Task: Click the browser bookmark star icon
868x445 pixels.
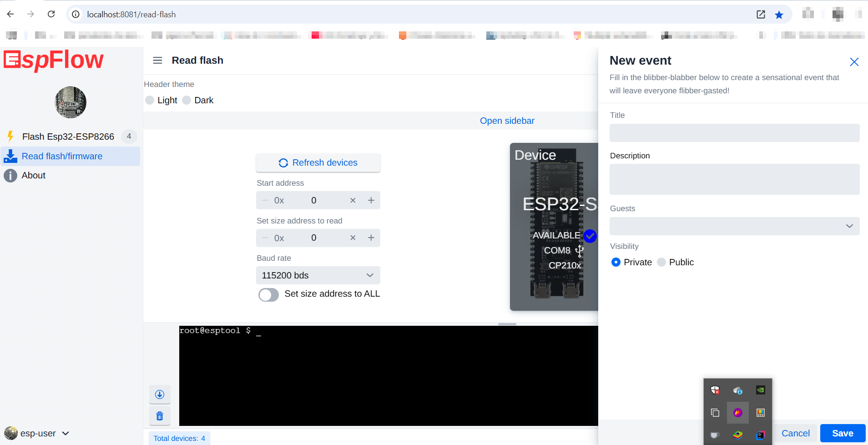Action: coord(779,15)
